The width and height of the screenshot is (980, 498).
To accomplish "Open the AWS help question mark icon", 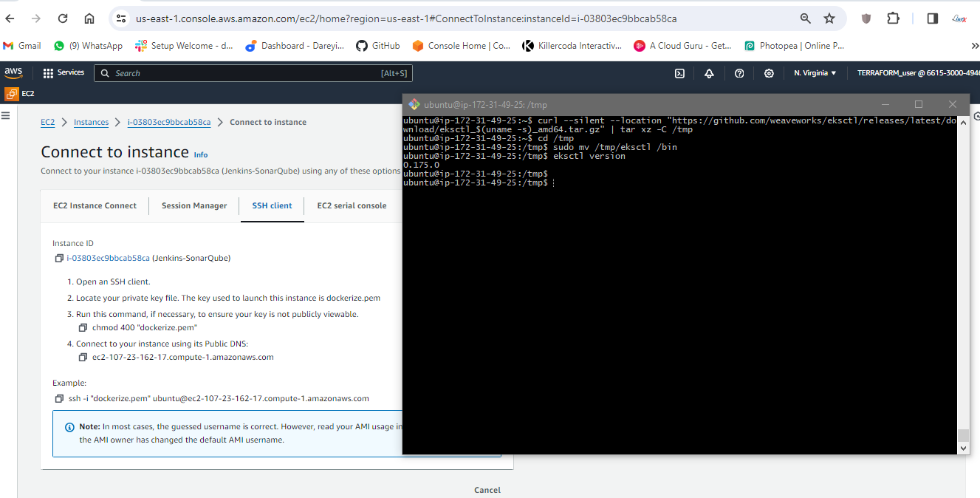I will [739, 73].
